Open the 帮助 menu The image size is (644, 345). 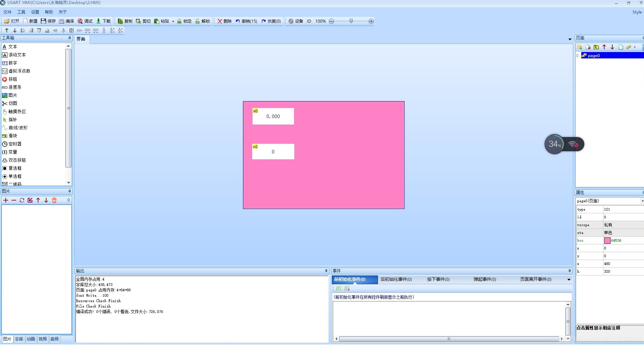[x=49, y=12]
